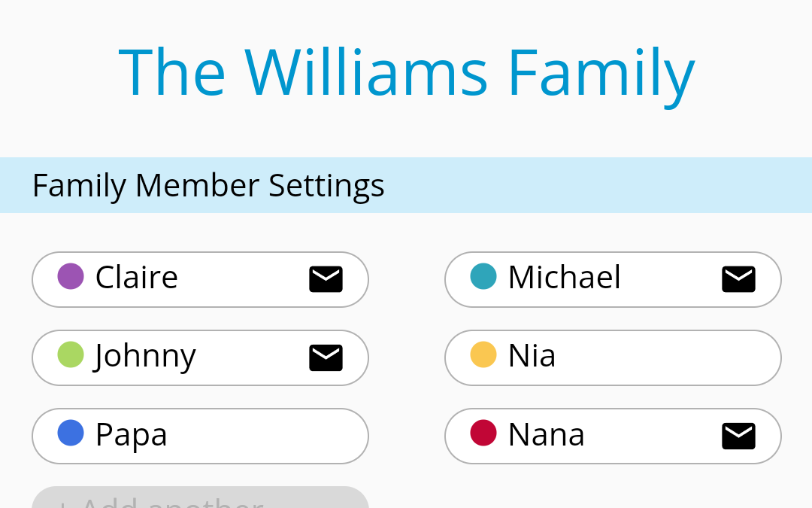Click the green color dot for Johnny
The width and height of the screenshot is (812, 508).
click(71, 354)
